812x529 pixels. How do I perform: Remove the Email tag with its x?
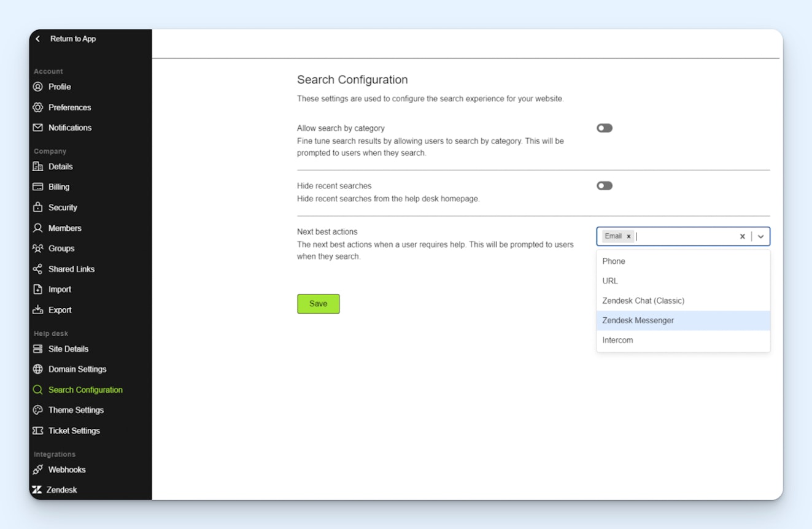[x=628, y=236]
